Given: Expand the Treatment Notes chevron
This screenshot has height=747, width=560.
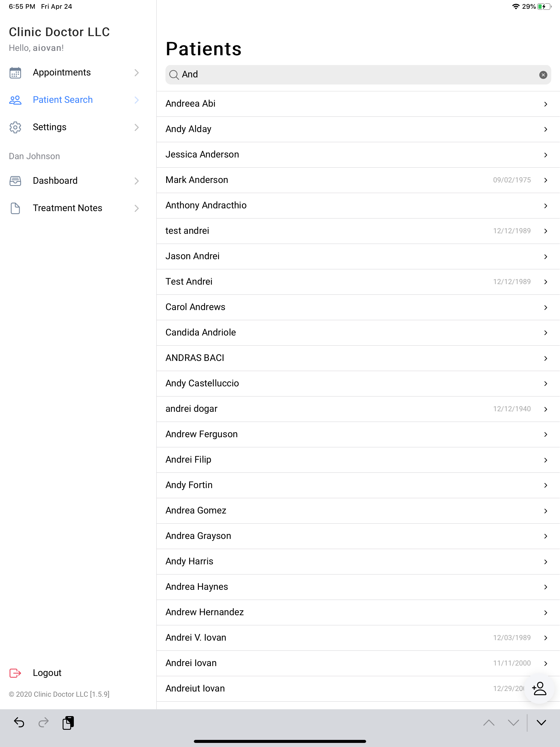Looking at the screenshot, I should pyautogui.click(x=136, y=208).
